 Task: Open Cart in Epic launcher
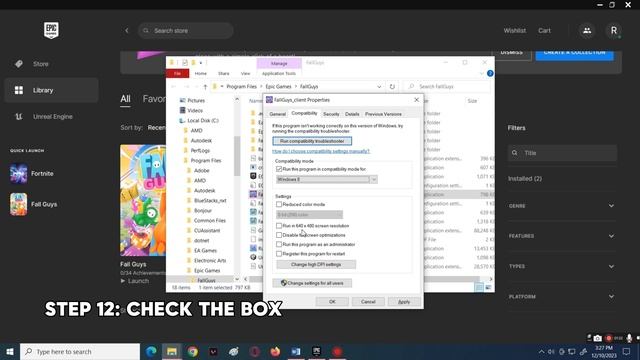[544, 31]
